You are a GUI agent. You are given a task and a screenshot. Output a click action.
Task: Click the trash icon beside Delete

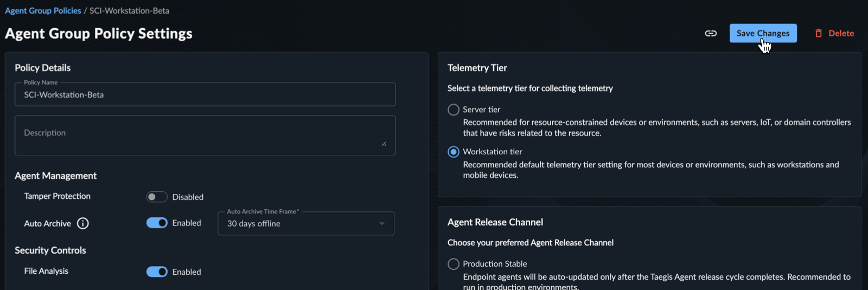click(819, 33)
